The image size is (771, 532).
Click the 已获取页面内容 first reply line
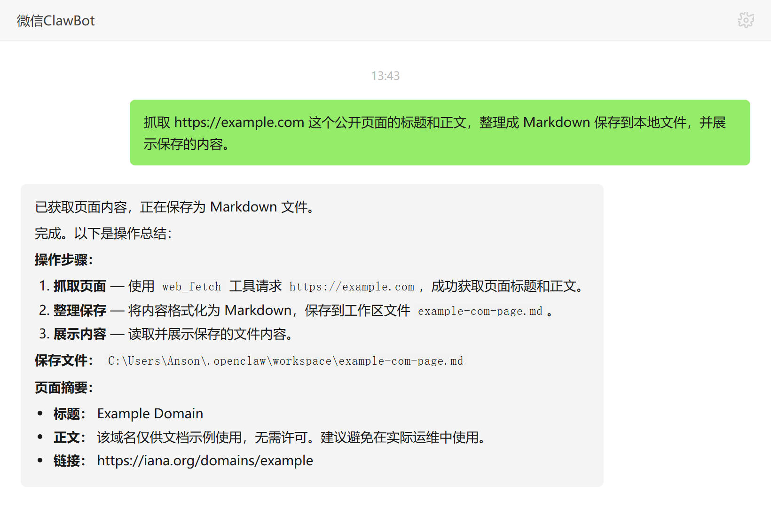click(175, 207)
